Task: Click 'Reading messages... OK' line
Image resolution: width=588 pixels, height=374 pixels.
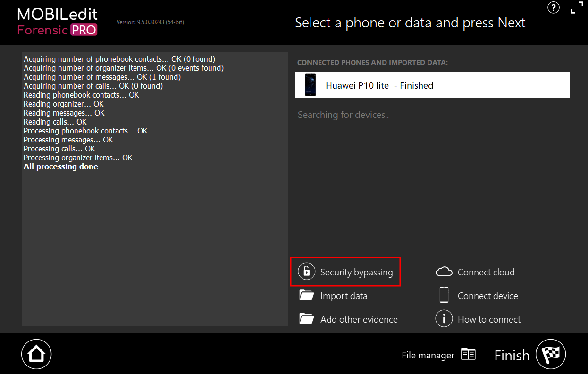Action: coord(64,113)
